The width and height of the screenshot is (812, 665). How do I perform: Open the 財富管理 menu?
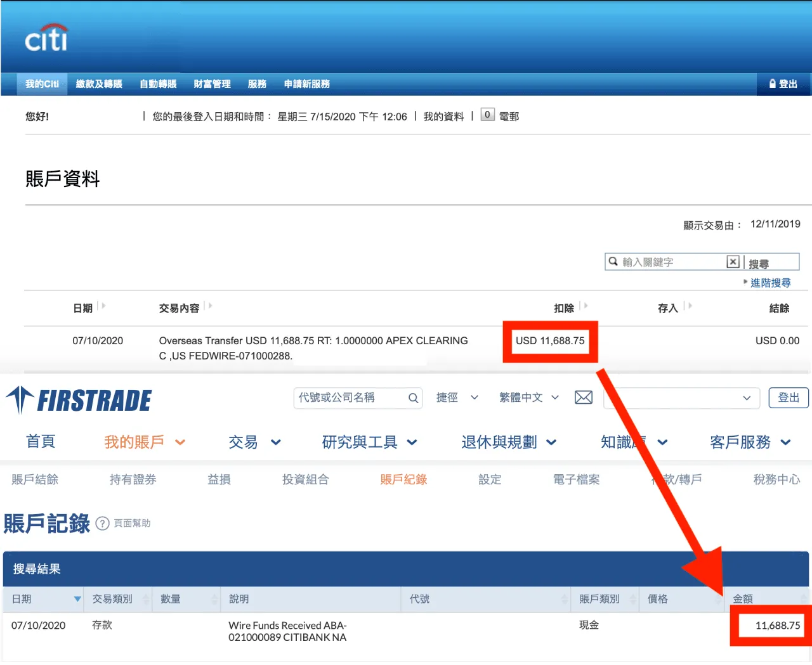[212, 84]
